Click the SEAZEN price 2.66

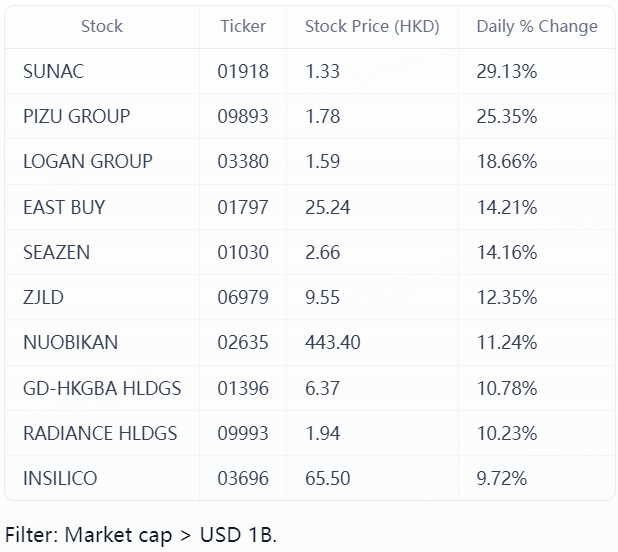click(322, 252)
